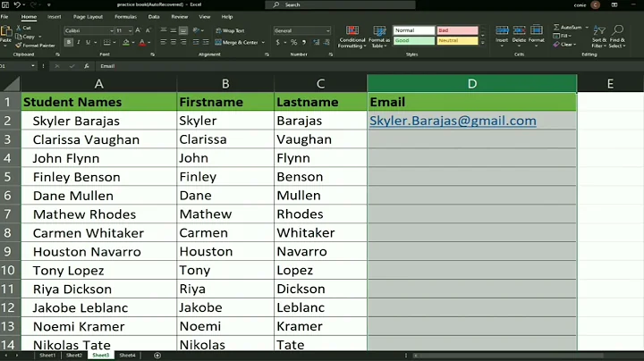This screenshot has height=361, width=644.
Task: Apply the Bad cell style
Action: pos(458,30)
